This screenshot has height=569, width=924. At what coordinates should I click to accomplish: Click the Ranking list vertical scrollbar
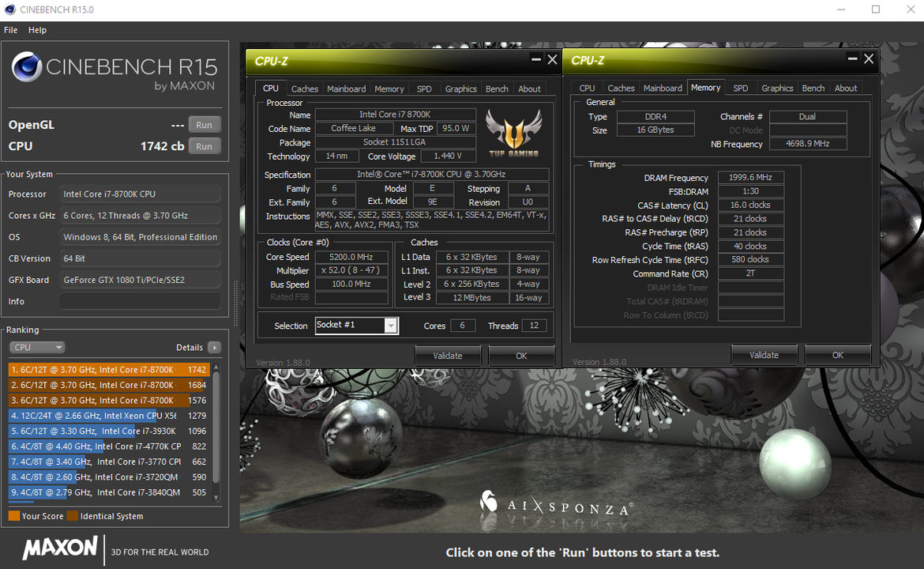(x=216, y=432)
